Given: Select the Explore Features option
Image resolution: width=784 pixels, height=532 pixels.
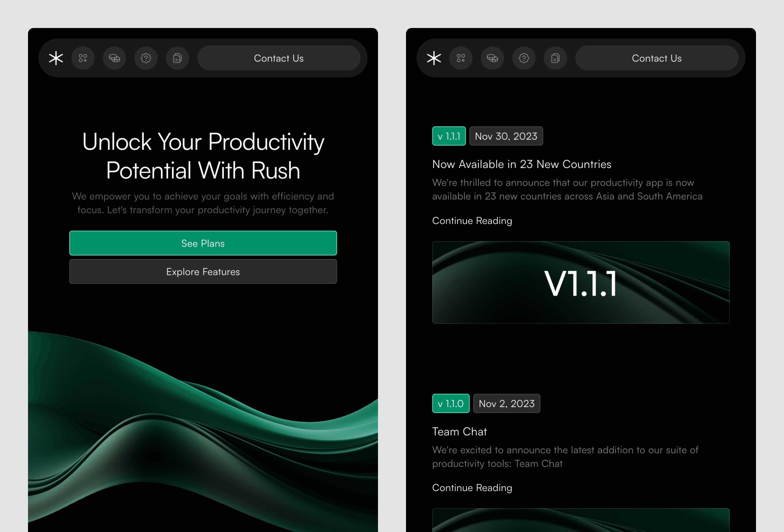Looking at the screenshot, I should click(203, 272).
